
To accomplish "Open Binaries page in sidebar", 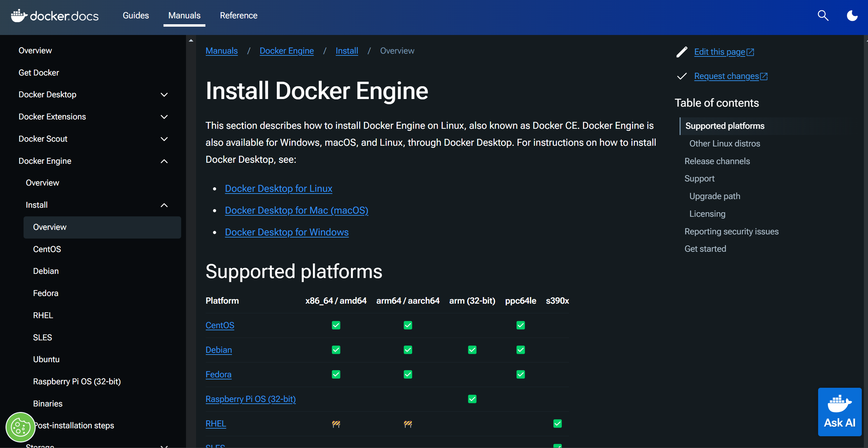I will pyautogui.click(x=48, y=404).
